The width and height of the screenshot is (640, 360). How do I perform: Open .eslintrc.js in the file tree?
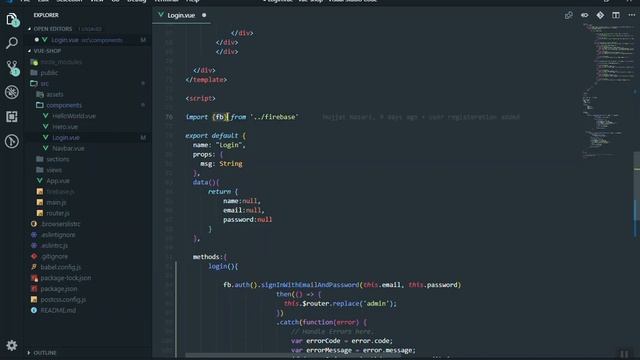pos(54,245)
